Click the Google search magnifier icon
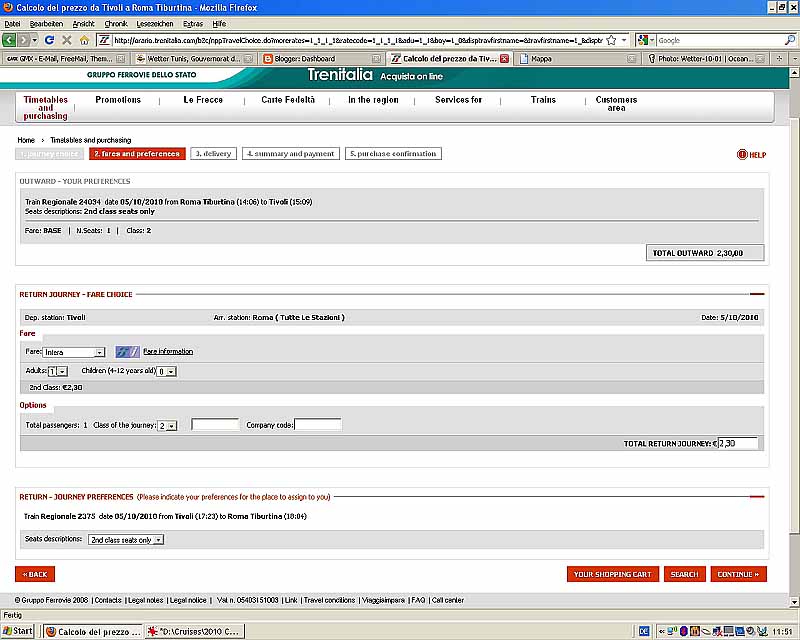The image size is (800, 640). (790, 40)
